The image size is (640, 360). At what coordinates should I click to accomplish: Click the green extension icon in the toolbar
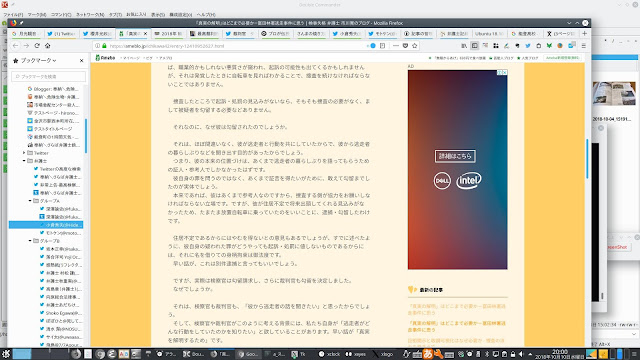point(549,46)
